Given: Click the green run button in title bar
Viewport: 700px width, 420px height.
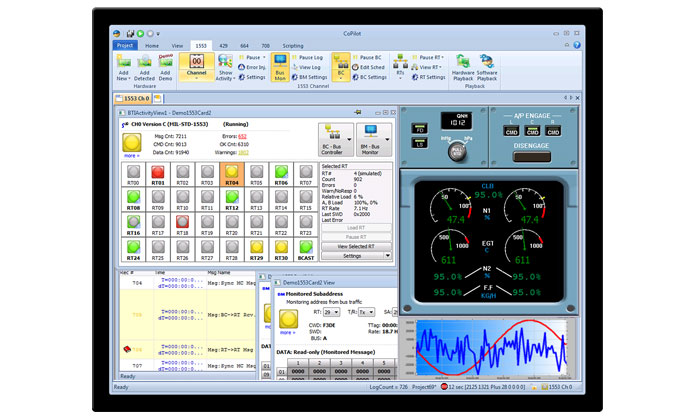Looking at the screenshot, I should 140,33.
